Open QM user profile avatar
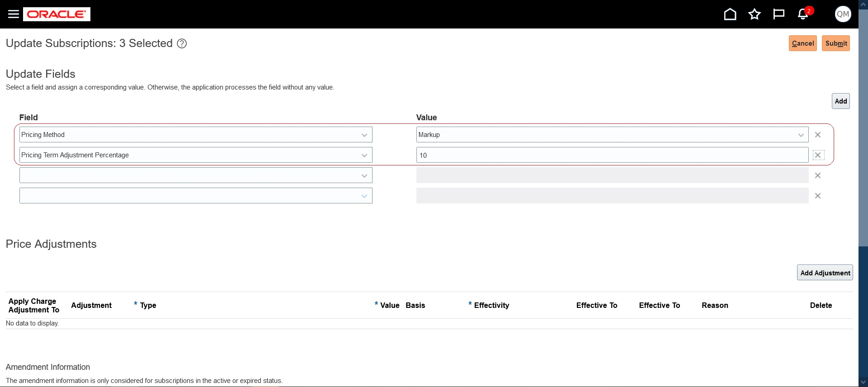Viewport: 868px width, 387px height. (843, 14)
